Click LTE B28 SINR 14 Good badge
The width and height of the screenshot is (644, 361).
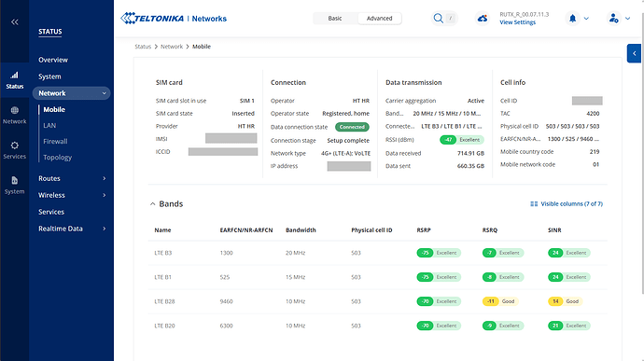565,301
